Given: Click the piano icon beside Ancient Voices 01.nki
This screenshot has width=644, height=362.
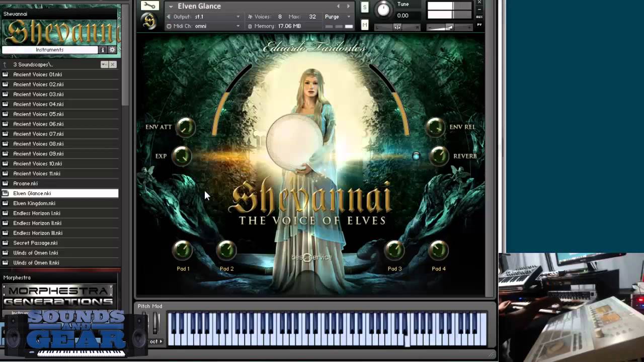Looking at the screenshot, I should point(6,74).
